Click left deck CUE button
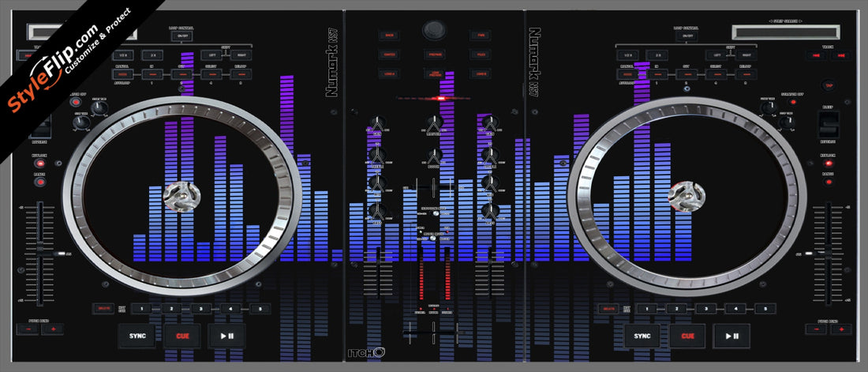Viewport: 868px width, 372px height. (182, 336)
